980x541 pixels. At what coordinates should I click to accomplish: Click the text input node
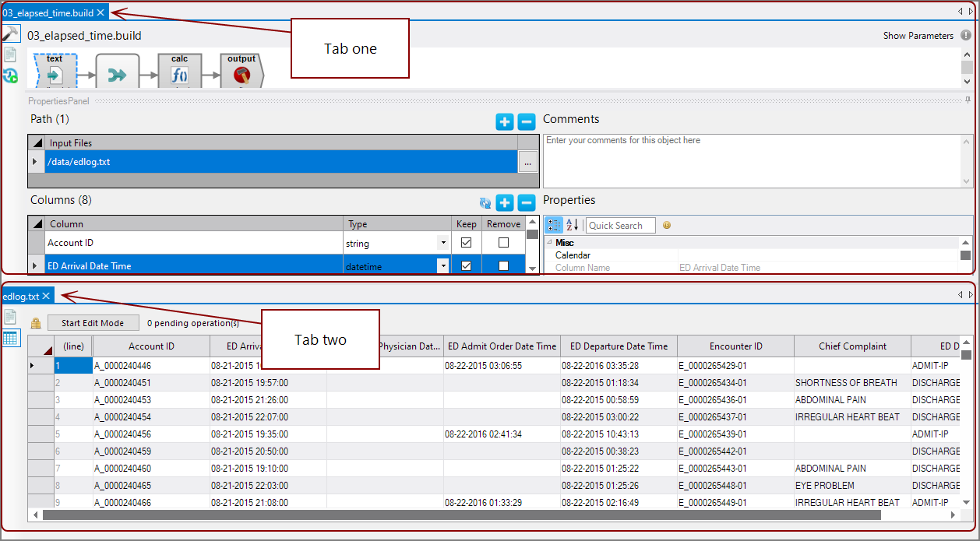pos(55,72)
